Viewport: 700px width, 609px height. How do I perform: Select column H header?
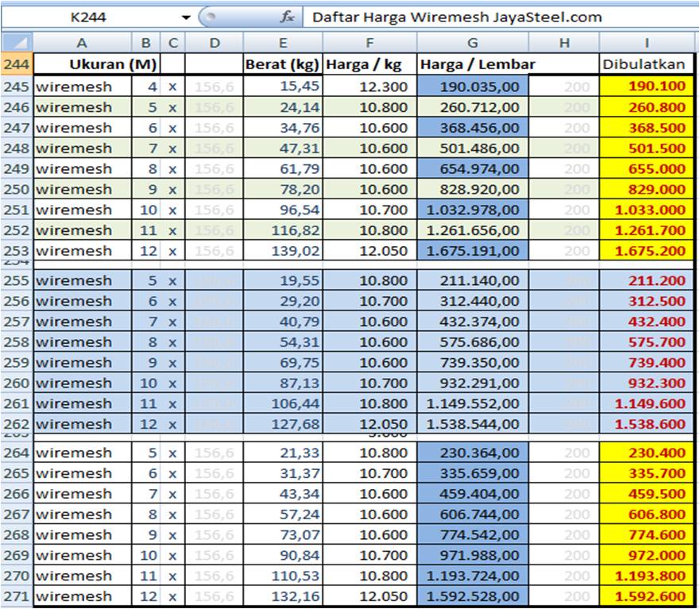(564, 43)
